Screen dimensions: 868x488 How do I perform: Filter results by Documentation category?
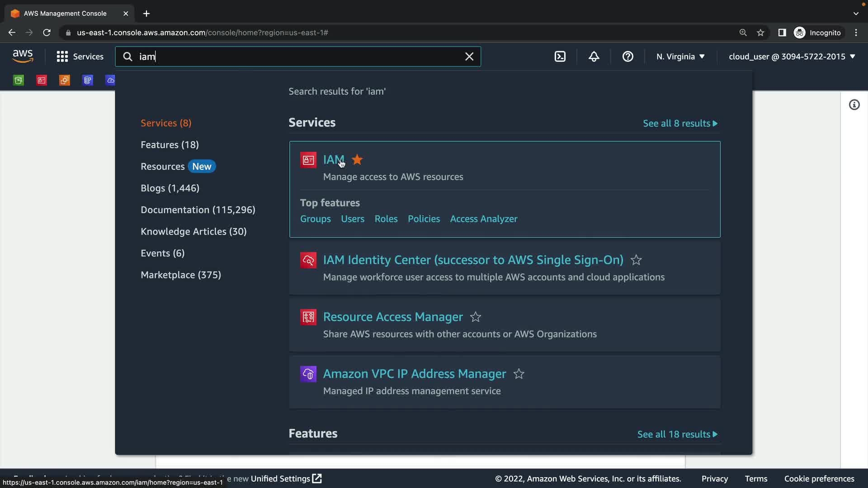coord(198,210)
